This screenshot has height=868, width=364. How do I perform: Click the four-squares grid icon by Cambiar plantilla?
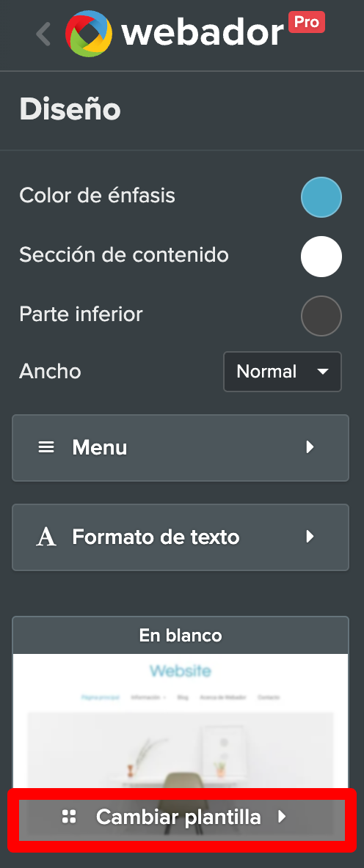tap(69, 817)
